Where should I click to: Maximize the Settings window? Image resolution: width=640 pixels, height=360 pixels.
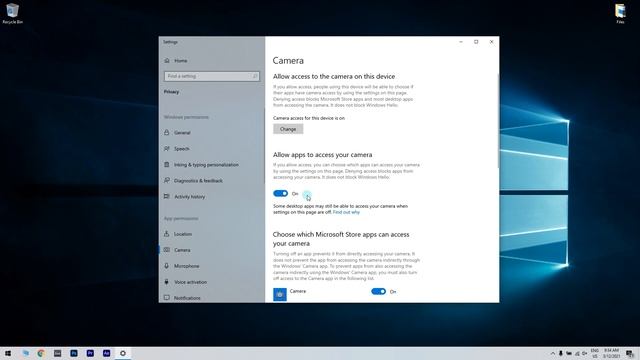[476, 42]
